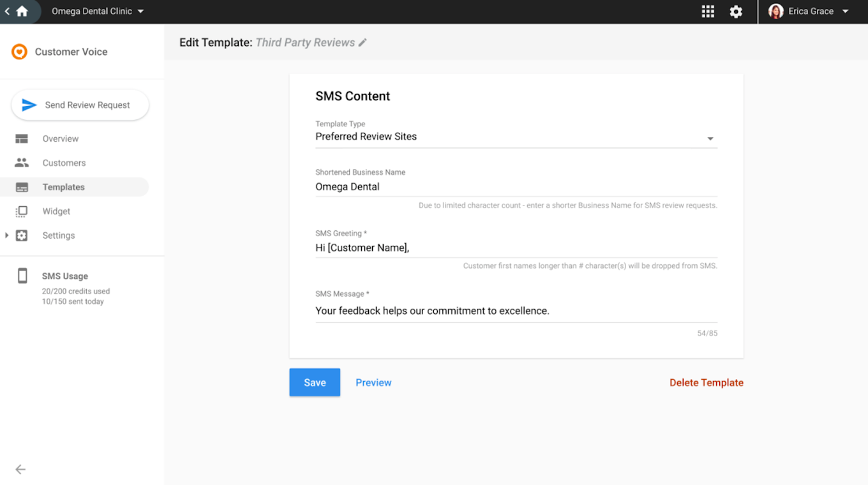The width and height of the screenshot is (868, 485).
Task: Save the SMS template
Action: click(315, 382)
